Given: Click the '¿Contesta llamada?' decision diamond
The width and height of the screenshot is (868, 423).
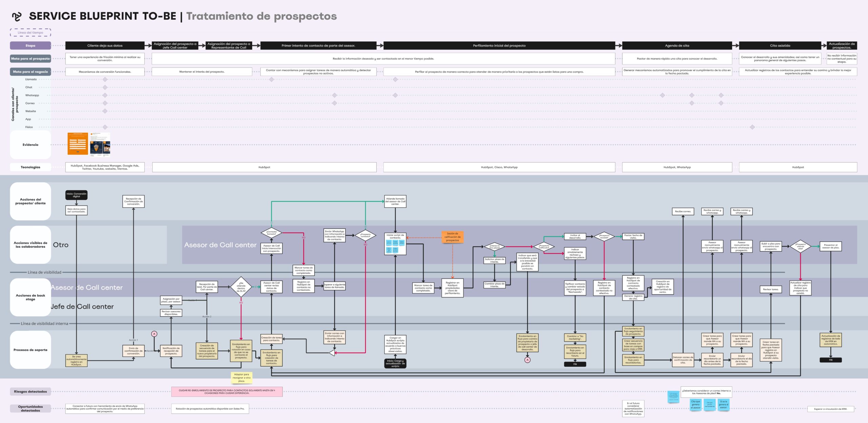Looking at the screenshot, I should (271, 233).
